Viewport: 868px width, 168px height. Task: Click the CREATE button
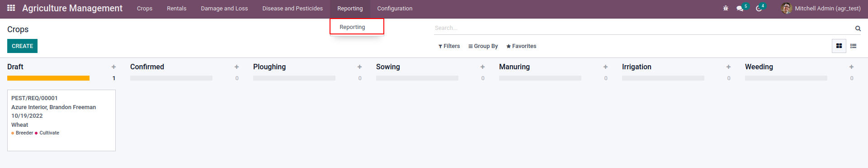pyautogui.click(x=22, y=46)
